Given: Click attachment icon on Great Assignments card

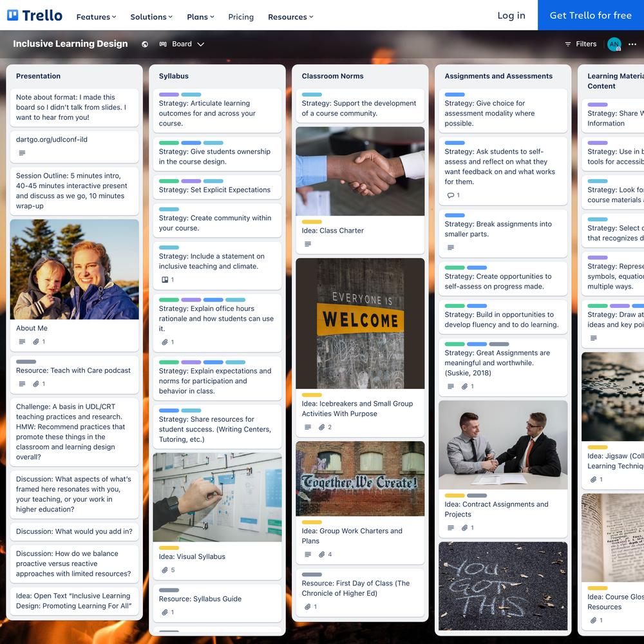Looking at the screenshot, I should pyautogui.click(x=465, y=386).
